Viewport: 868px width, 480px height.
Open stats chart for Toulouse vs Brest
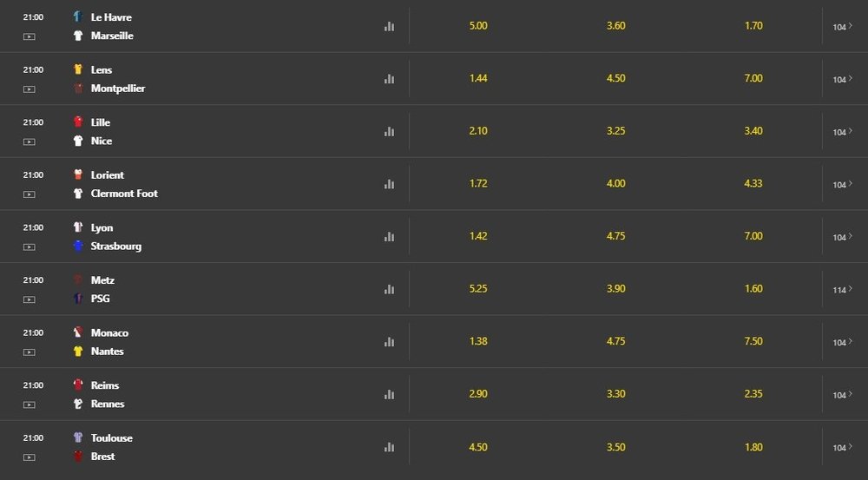click(389, 447)
